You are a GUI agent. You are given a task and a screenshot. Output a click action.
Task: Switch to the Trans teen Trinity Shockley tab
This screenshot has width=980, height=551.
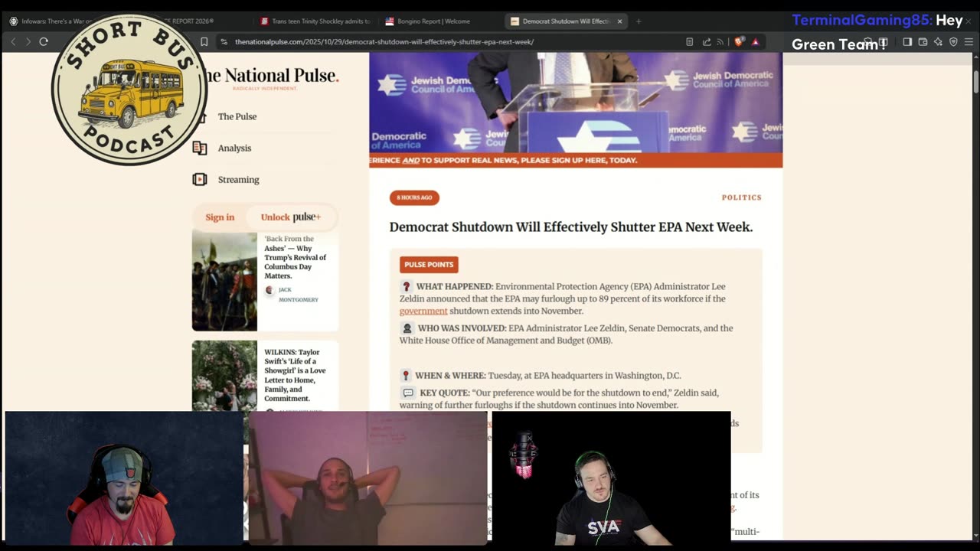pyautogui.click(x=315, y=21)
